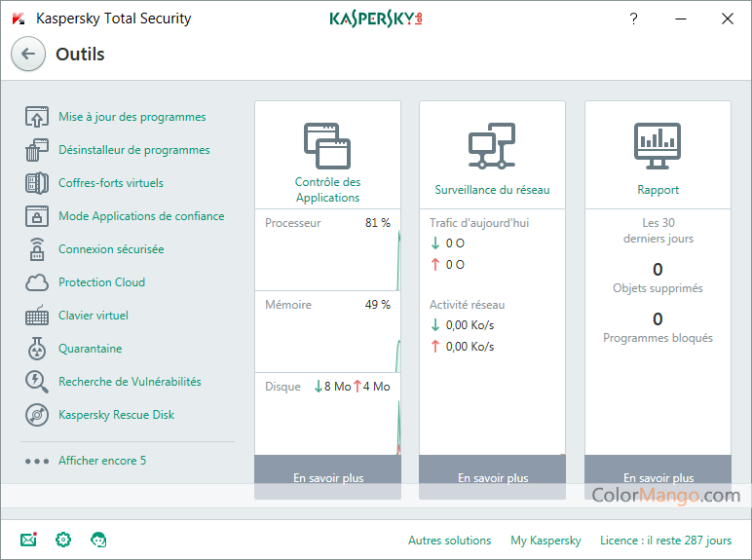Open the mail notifications icon

(x=29, y=540)
